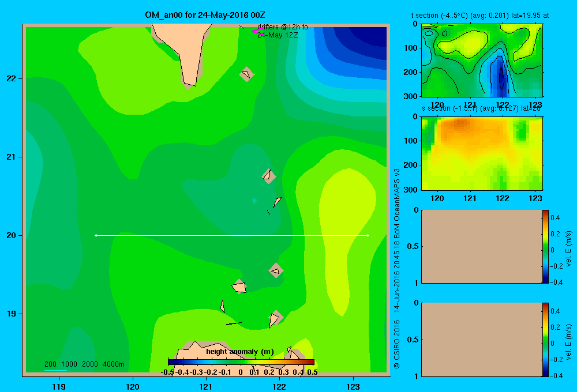Click longitude label 120 below the main map
The height and width of the screenshot is (392, 577).
coord(133,386)
